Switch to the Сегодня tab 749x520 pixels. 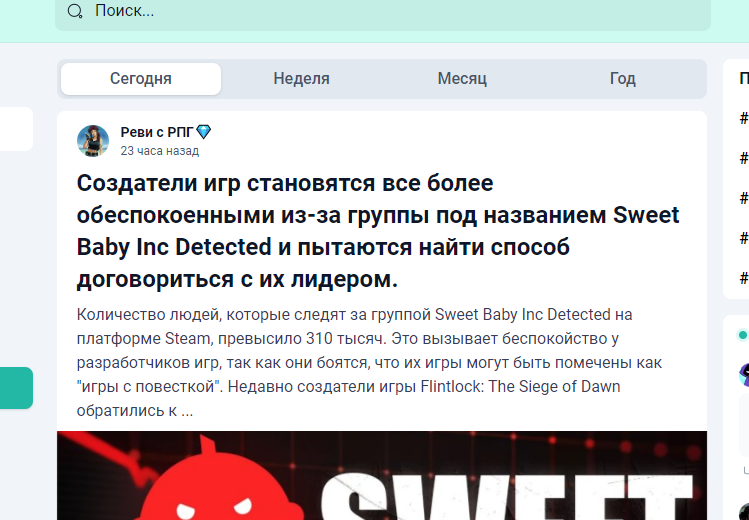[141, 79]
